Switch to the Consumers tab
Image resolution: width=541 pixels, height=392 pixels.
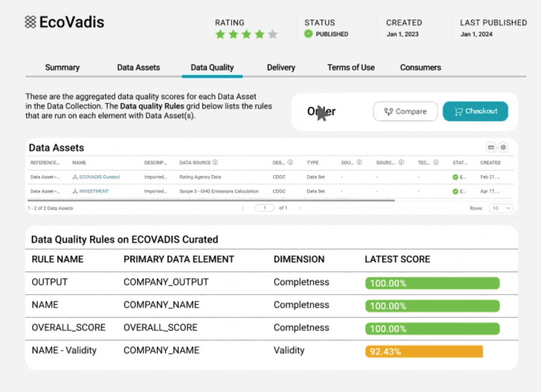click(x=420, y=68)
